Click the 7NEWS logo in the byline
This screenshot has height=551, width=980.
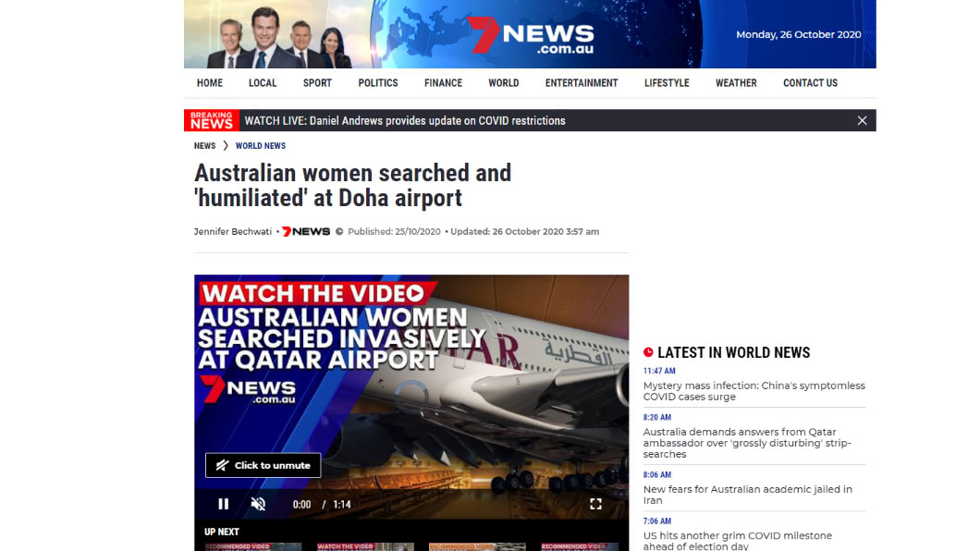pos(306,232)
